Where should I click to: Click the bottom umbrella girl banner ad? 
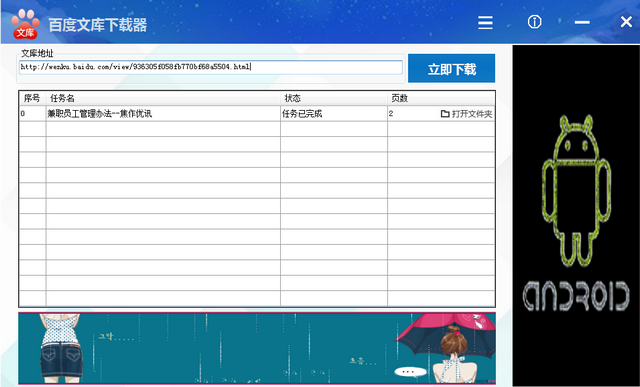coord(257,348)
